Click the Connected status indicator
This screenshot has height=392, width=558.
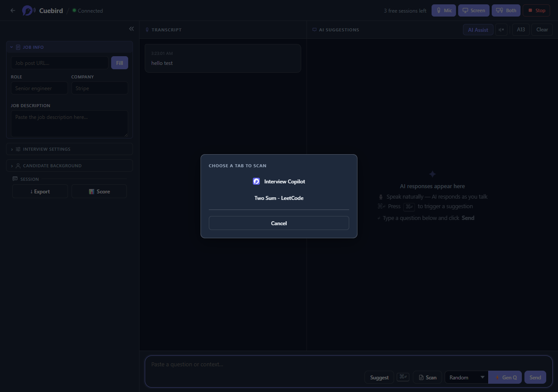click(88, 10)
